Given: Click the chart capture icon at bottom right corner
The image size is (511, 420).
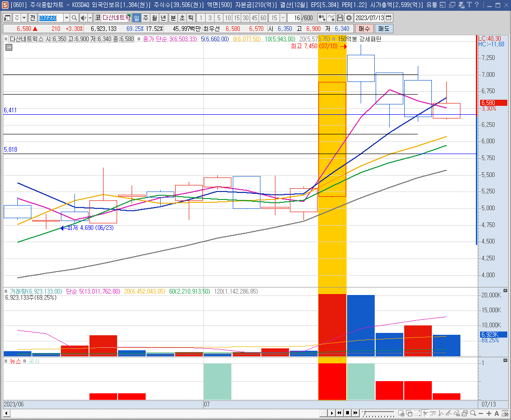Looking at the screenshot, I should pos(505,413).
